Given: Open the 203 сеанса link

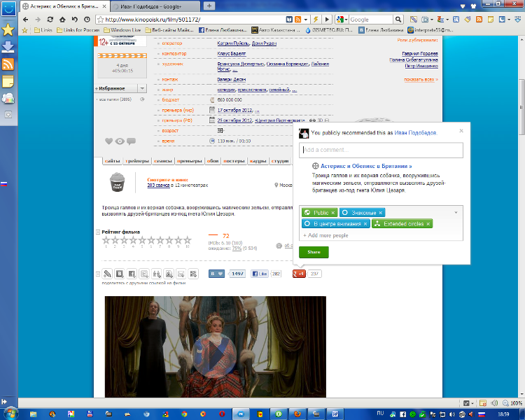Looking at the screenshot, I should point(158,185).
